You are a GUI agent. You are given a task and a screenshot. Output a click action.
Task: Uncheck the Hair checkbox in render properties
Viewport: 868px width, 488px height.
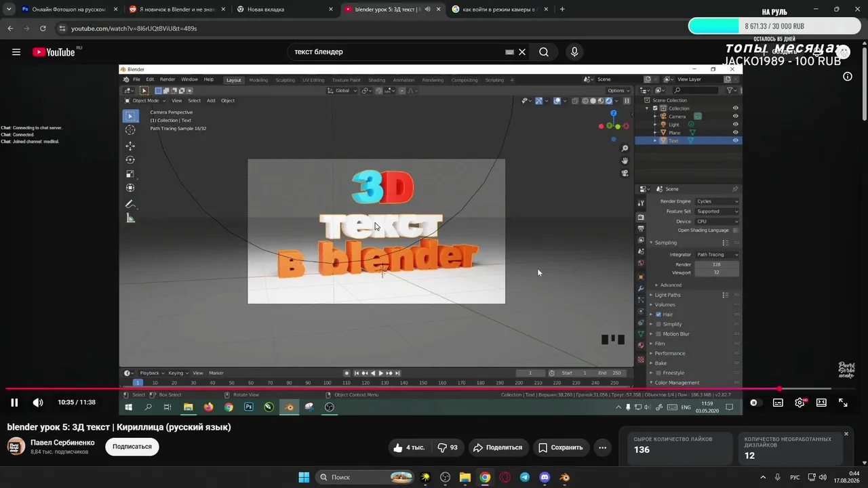(658, 314)
